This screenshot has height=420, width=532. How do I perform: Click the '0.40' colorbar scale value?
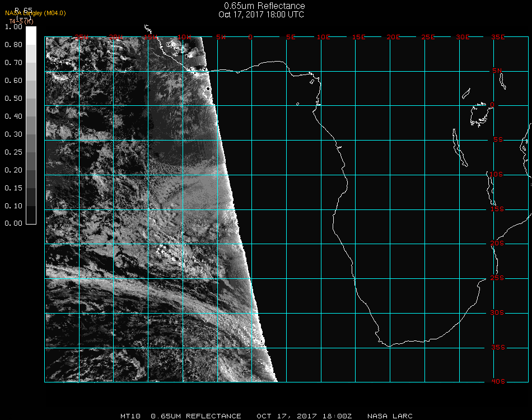click(x=13, y=116)
